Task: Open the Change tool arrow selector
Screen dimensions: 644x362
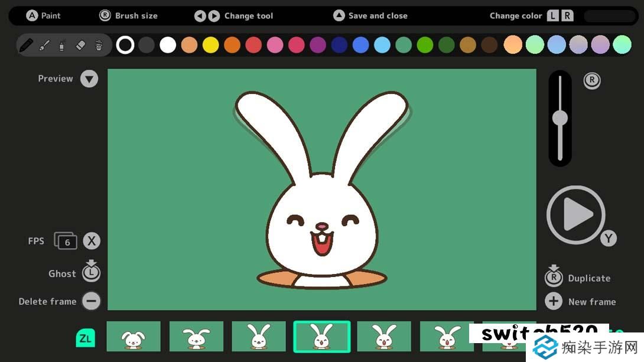Action: (x=207, y=16)
